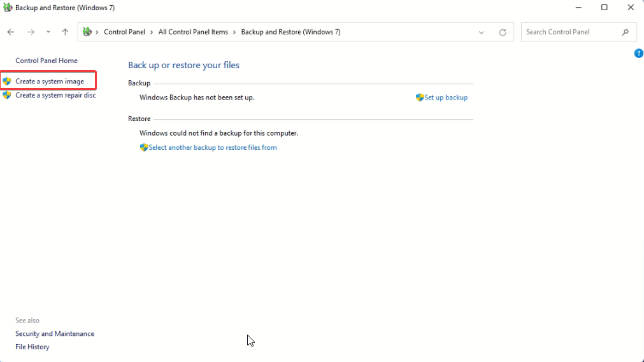
Task: Click shield icon beside system repair disc
Action: [6, 95]
